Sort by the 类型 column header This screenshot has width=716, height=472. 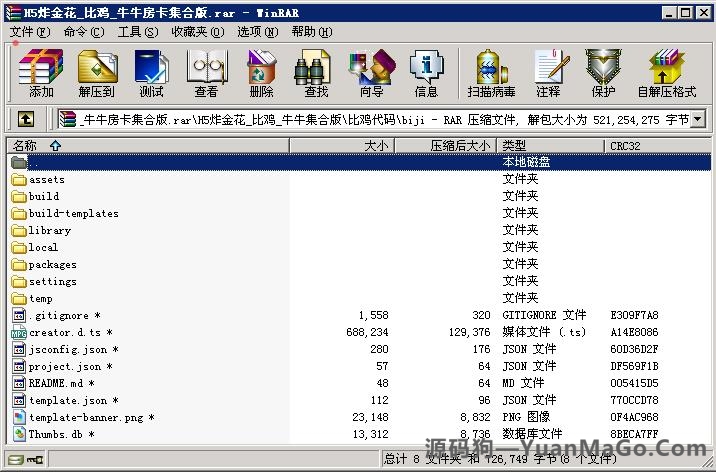550,146
